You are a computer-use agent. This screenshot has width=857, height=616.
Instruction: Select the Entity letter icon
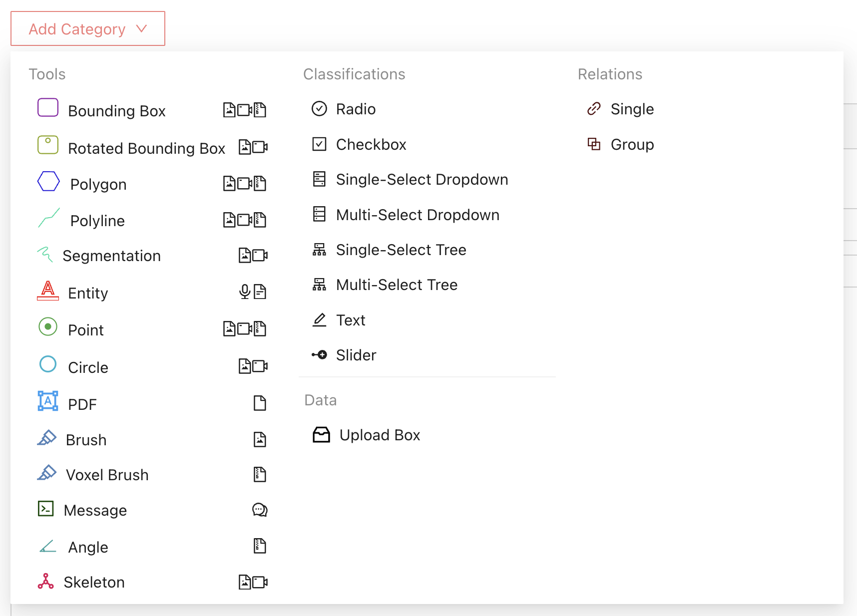tap(48, 291)
